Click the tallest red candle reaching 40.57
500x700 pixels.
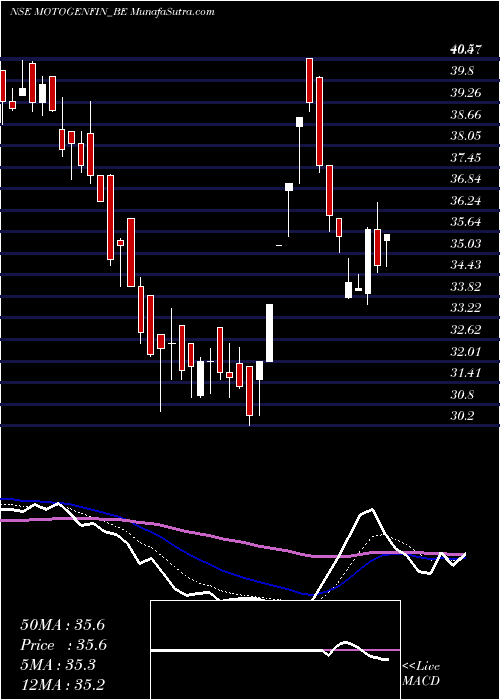pos(309,80)
